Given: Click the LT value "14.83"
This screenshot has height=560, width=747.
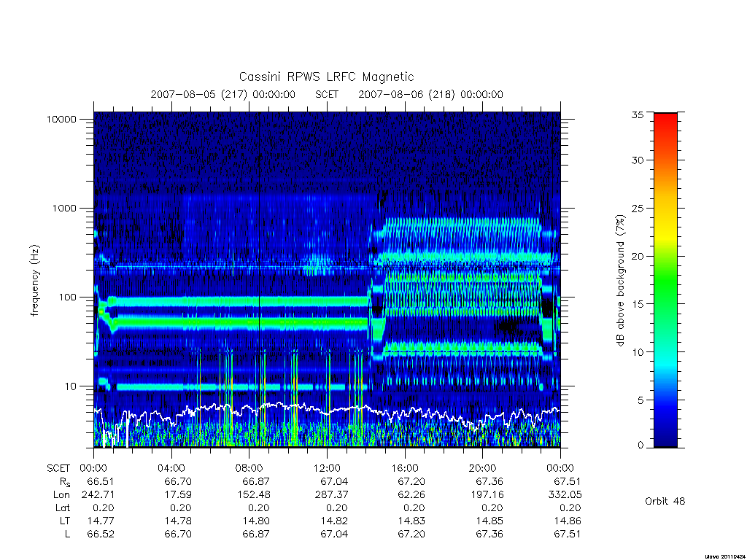Looking at the screenshot, I should (x=411, y=521).
